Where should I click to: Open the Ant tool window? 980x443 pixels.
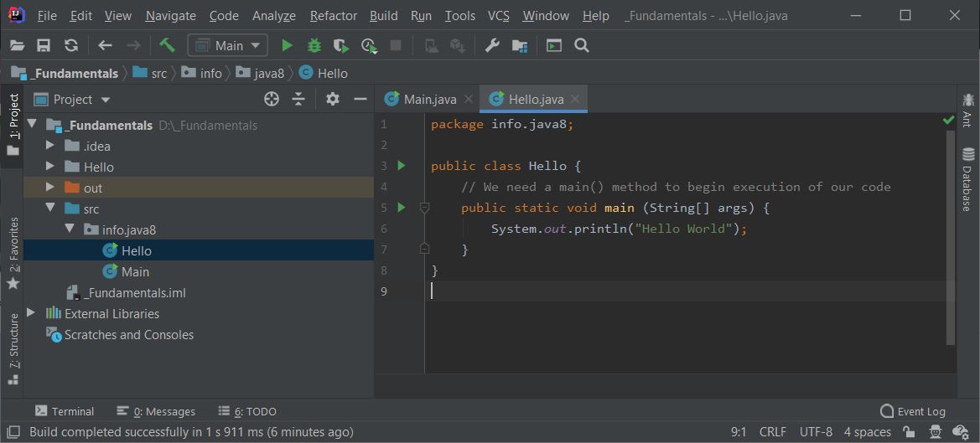pyautogui.click(x=968, y=109)
